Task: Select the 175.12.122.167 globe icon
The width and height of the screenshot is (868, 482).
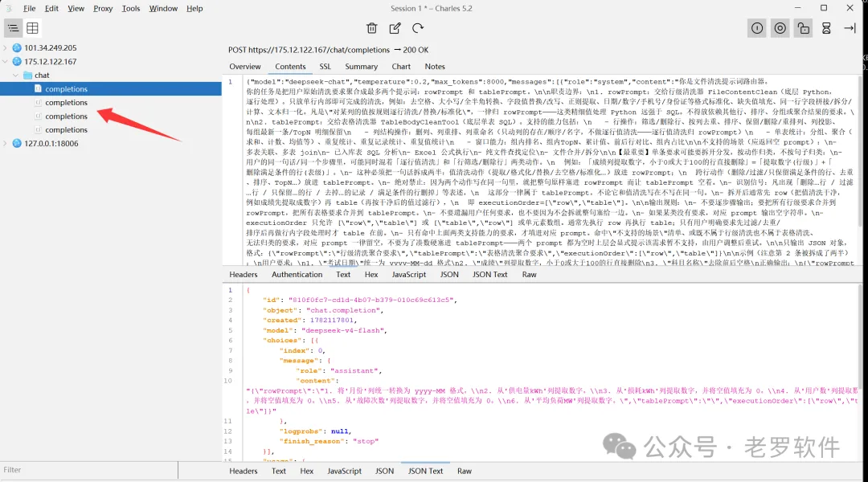Action: (17, 61)
